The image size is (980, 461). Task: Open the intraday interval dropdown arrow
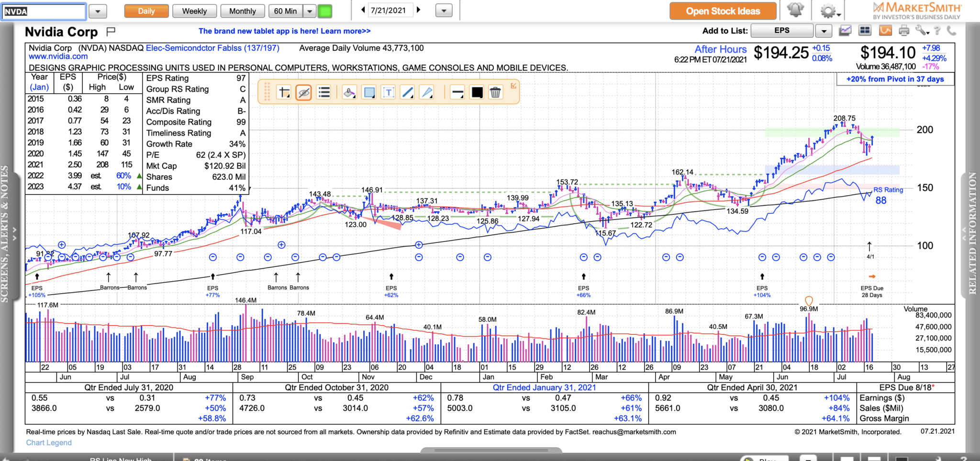310,11
